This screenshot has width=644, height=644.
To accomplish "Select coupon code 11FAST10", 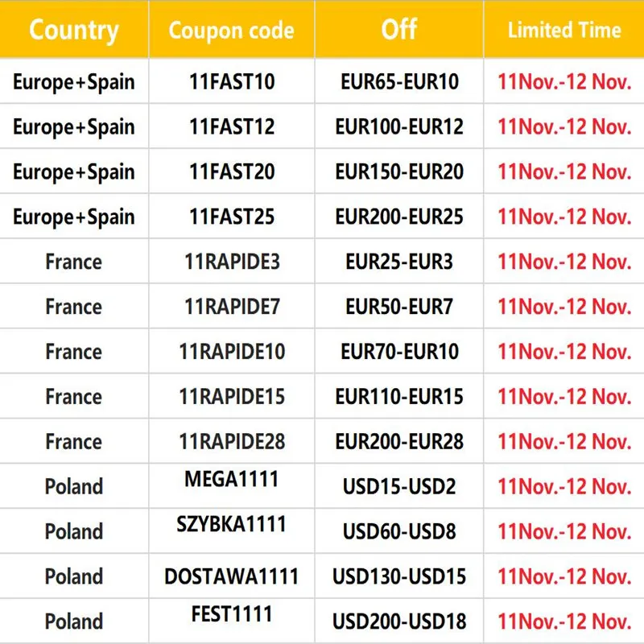I will coord(232,82).
